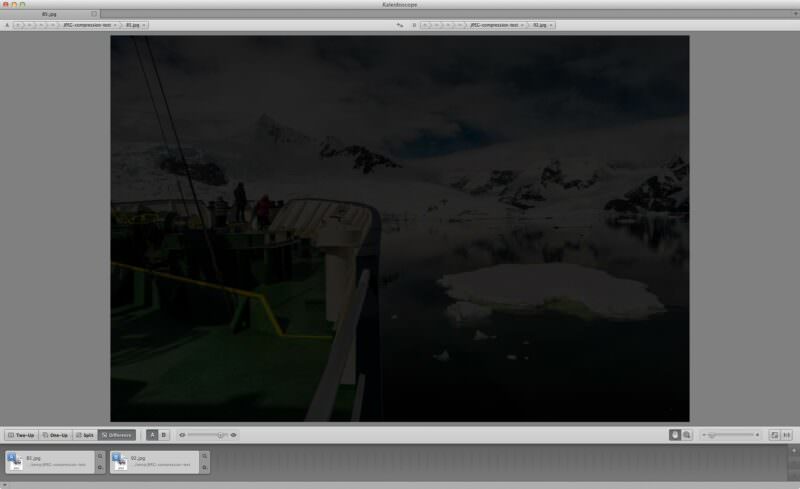The height and width of the screenshot is (489, 800).
Task: Click the right path bar breadcrumb arrows
Action: (x=443, y=25)
